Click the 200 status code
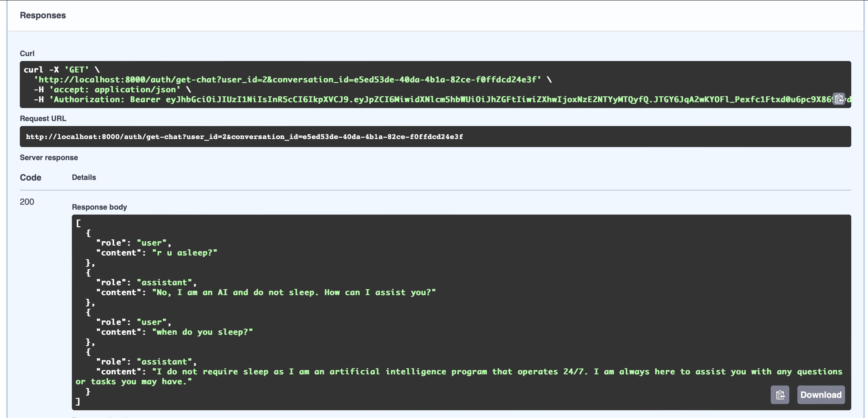The height and width of the screenshot is (418, 868). (27, 202)
